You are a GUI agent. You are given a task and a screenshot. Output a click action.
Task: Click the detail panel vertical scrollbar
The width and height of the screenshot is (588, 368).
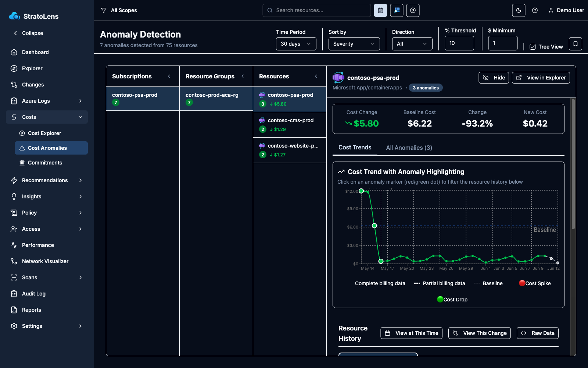click(573, 164)
